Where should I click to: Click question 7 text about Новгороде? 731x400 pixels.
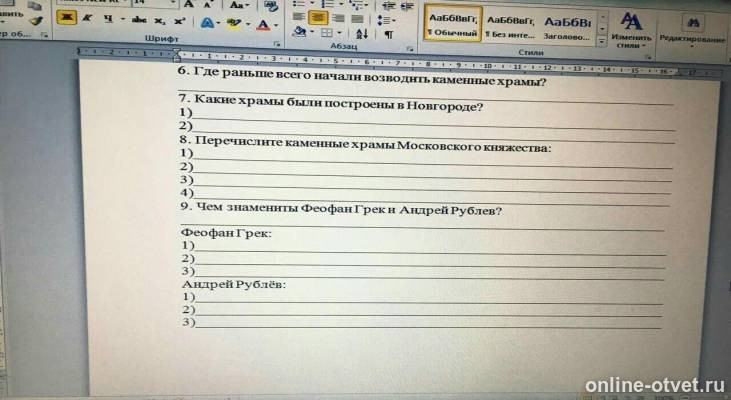coord(331,103)
